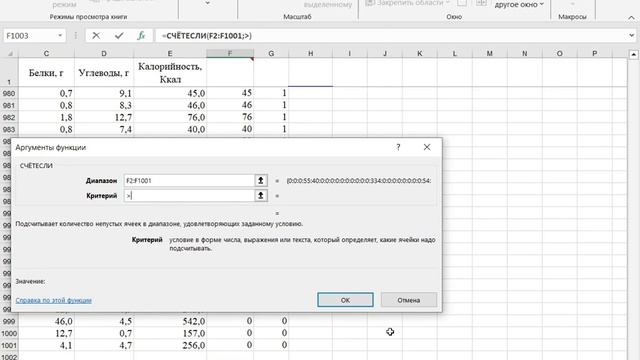This screenshot has height=360, width=640.
Task: Open Справка по этой функции link
Action: click(x=53, y=300)
